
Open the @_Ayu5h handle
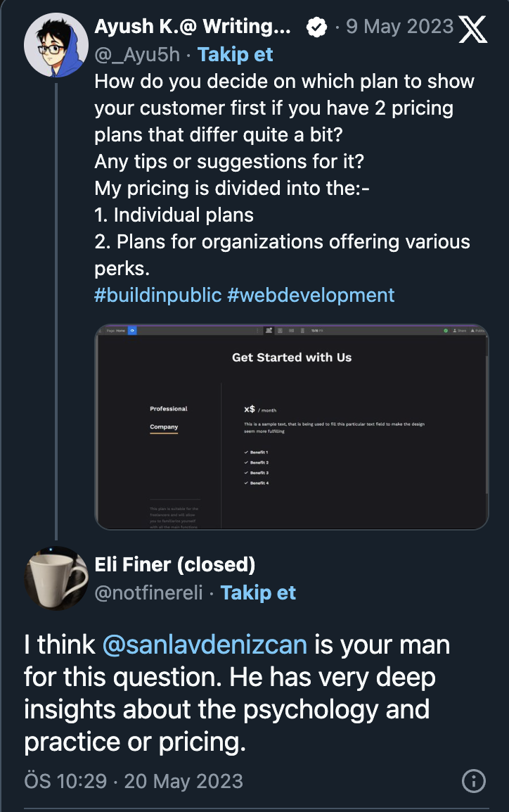pyautogui.click(x=137, y=55)
